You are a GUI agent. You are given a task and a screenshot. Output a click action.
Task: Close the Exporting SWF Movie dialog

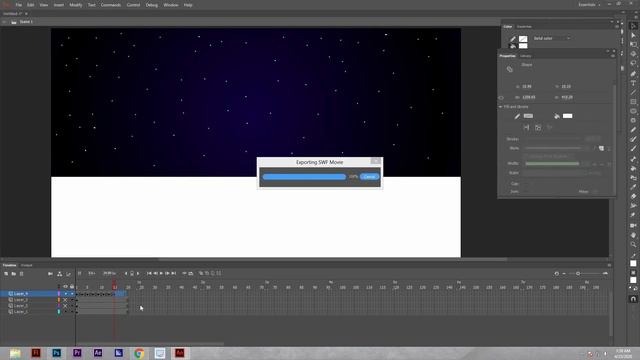coord(376,161)
